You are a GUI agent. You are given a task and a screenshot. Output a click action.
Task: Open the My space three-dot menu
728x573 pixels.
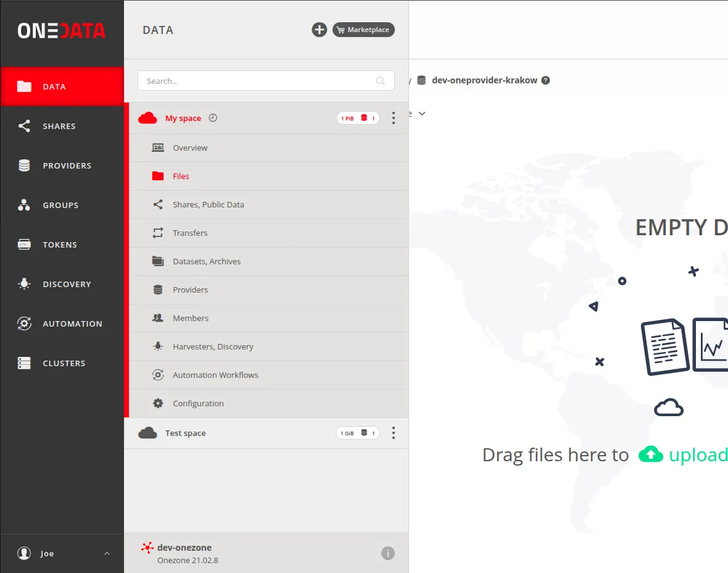(393, 118)
